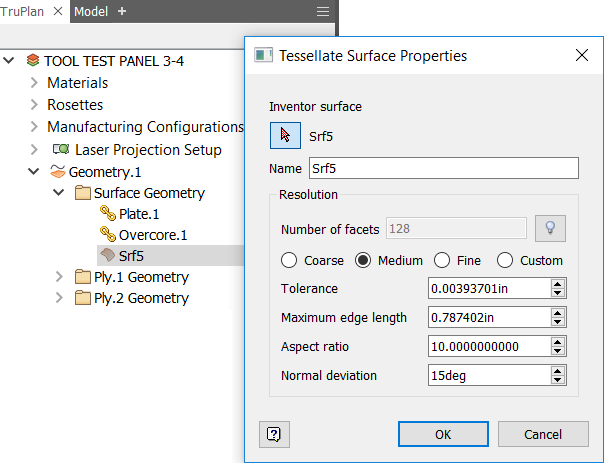
Task: Expand the Ply.1 Geometry folder
Action: [59, 277]
